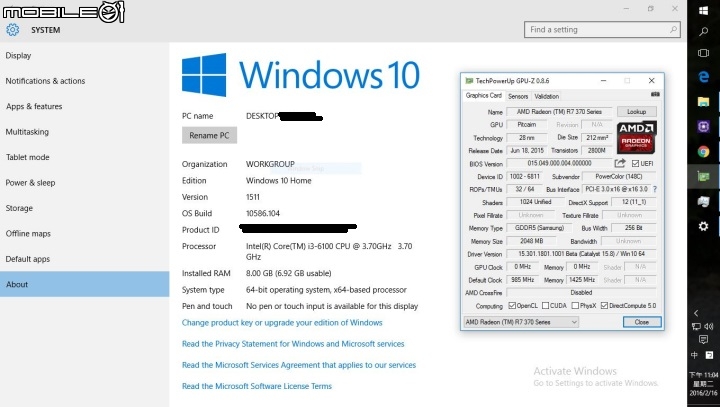Click the network icon in system tray
The width and height of the screenshot is (720, 407).
click(696, 327)
